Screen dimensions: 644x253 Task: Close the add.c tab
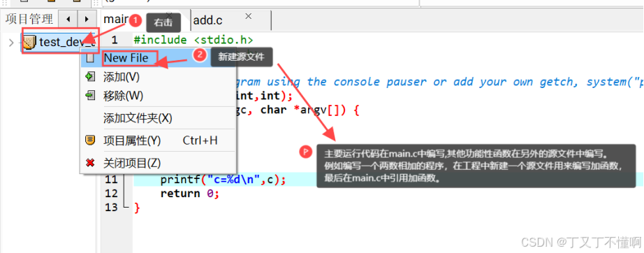(248, 16)
